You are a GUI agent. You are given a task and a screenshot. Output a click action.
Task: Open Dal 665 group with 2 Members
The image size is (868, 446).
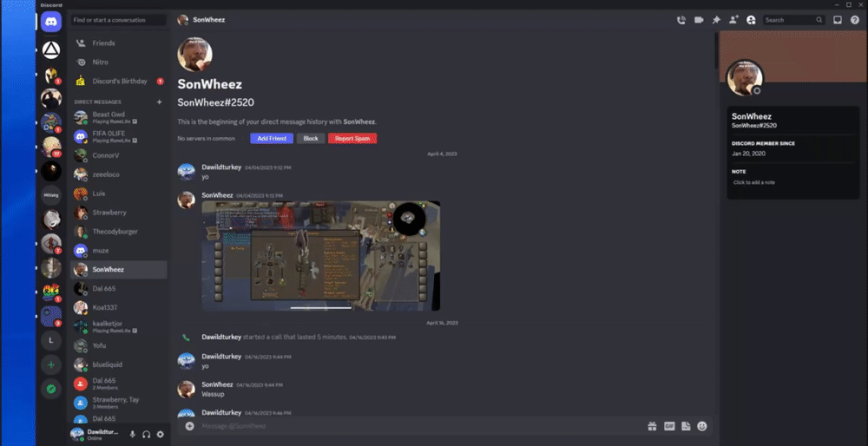119,384
